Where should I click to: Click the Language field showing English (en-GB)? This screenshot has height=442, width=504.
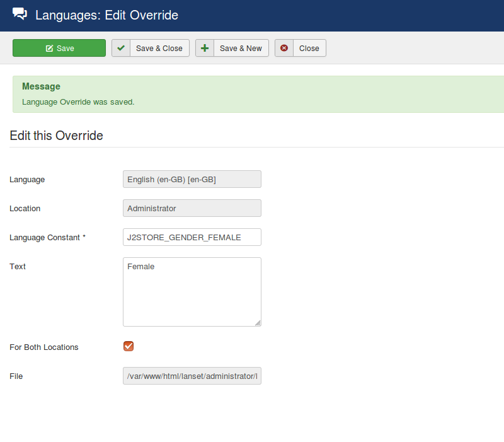(192, 179)
